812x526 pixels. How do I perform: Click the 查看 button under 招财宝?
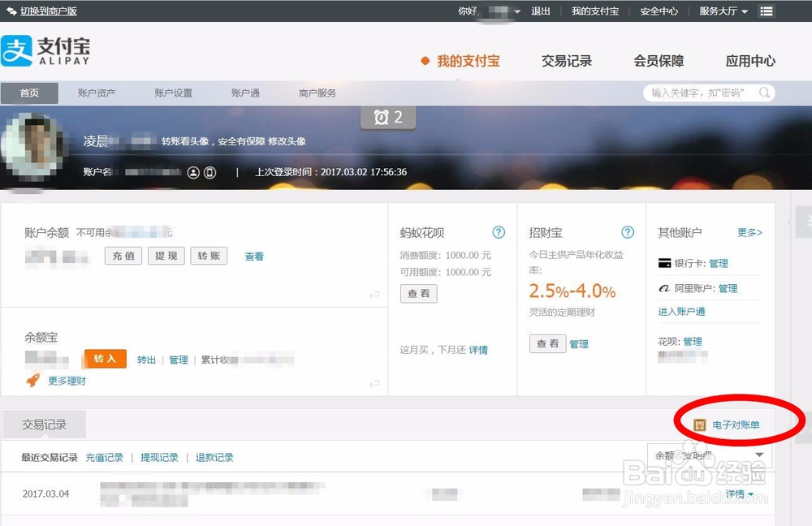(x=548, y=343)
